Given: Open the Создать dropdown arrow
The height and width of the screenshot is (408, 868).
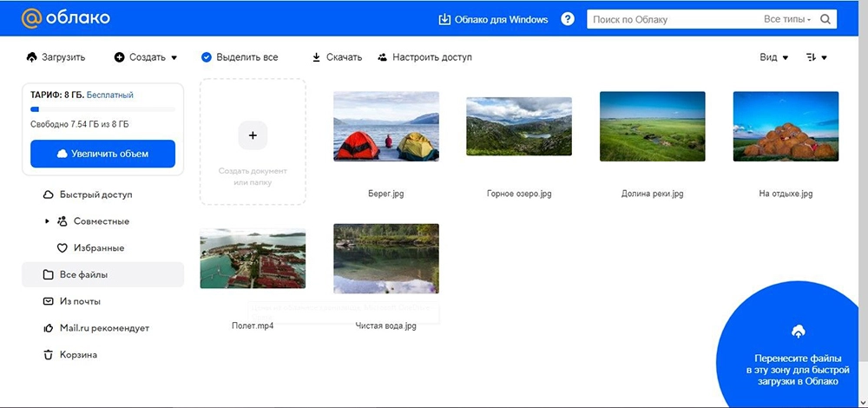Looking at the screenshot, I should click(x=174, y=57).
